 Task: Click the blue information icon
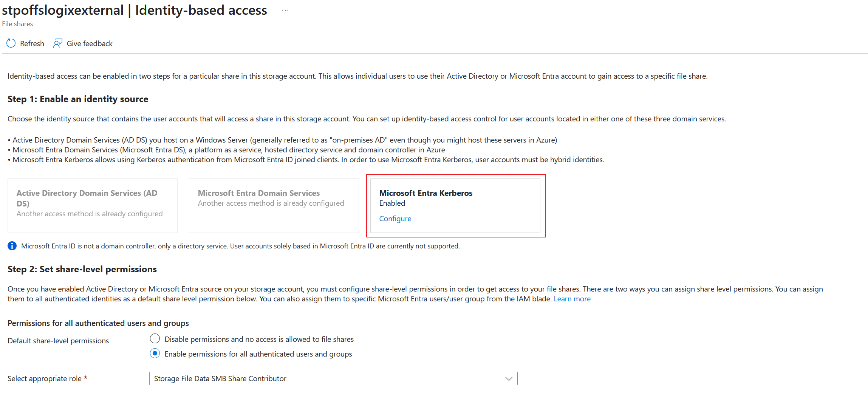coord(12,246)
